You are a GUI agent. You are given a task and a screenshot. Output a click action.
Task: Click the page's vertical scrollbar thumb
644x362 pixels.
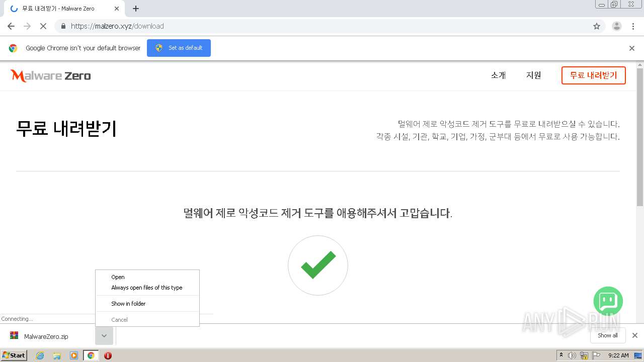pos(640,137)
